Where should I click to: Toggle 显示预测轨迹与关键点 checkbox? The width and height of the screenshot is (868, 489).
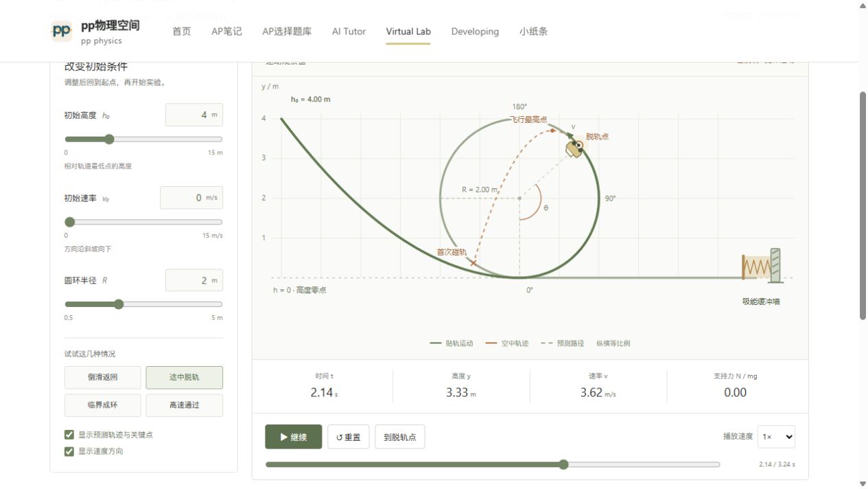coord(69,435)
